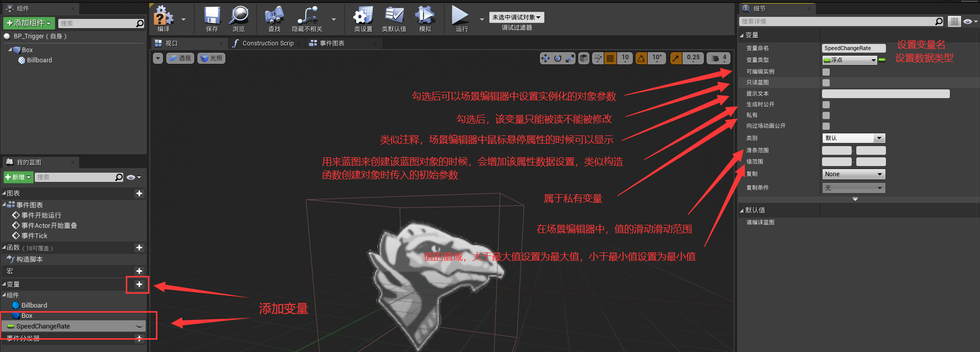Open the Browse (浏览) magnifier icon
The width and height of the screenshot is (980, 352).
pyautogui.click(x=239, y=17)
